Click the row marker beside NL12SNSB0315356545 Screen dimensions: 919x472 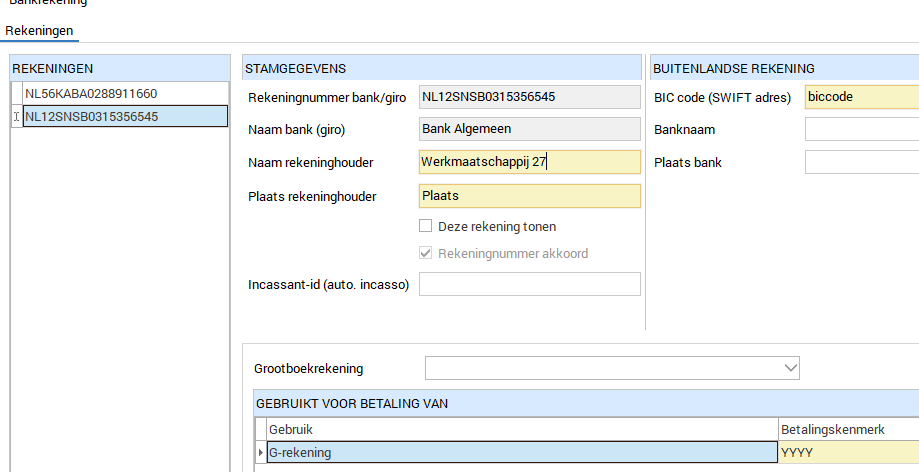click(16, 117)
